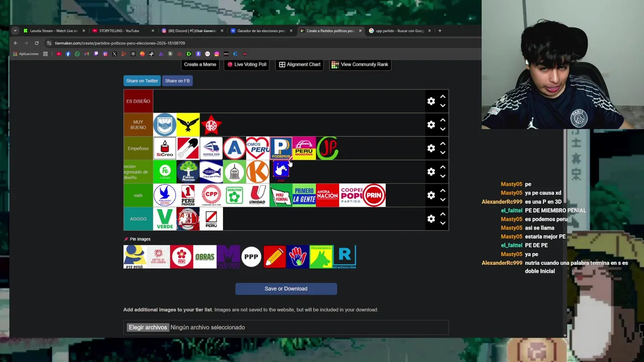Switch to Discord Chat-General tab

click(x=192, y=31)
